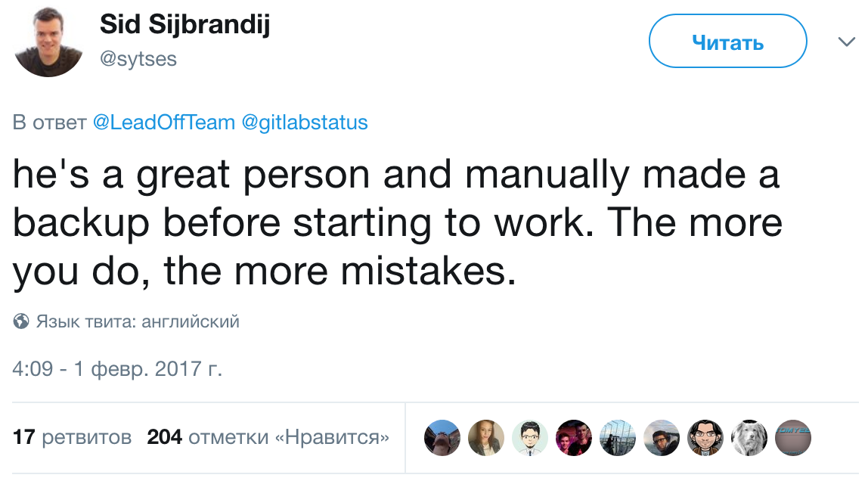Open the last gray logo avatar in likers row

pyautogui.click(x=793, y=438)
